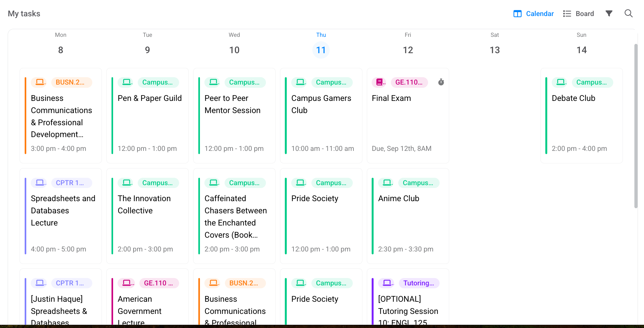This screenshot has height=328, width=644.
Task: Select Thursday 11 date header
Action: pyautogui.click(x=321, y=50)
